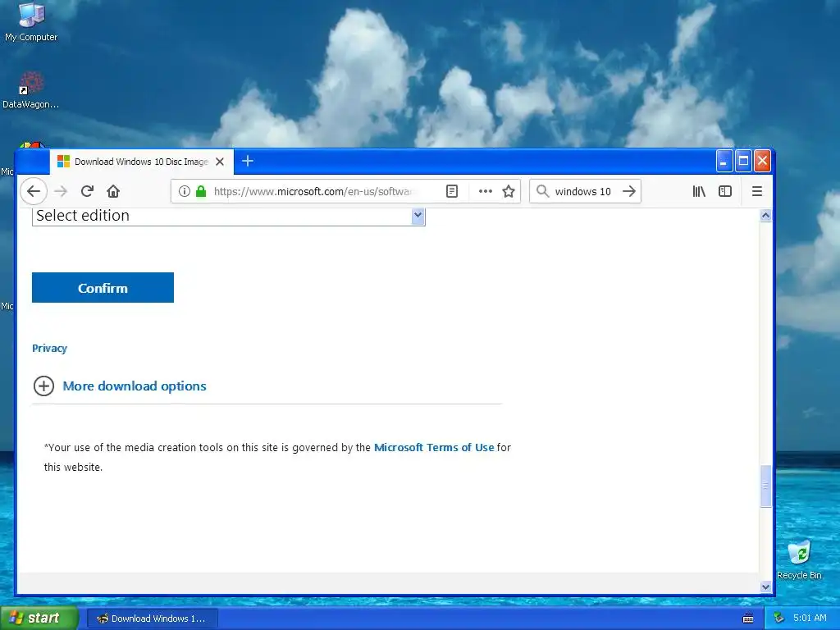Reload the current page

pyautogui.click(x=87, y=191)
